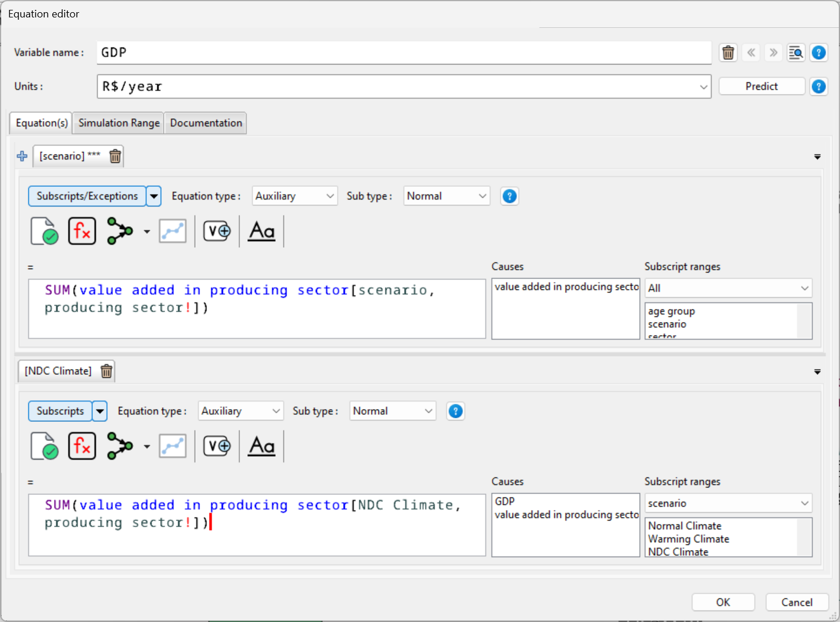The height and width of the screenshot is (622, 840).
Task: Click the Variable name input field
Action: pos(403,53)
